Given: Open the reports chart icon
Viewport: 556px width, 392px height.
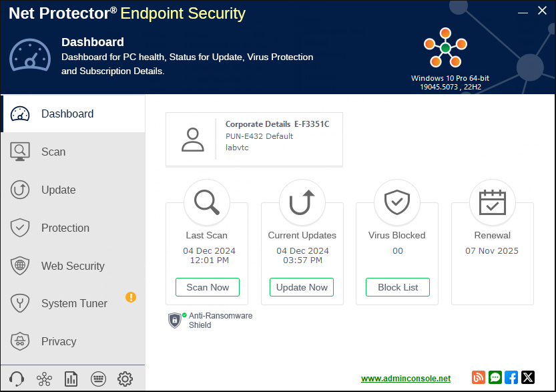Looking at the screenshot, I should coord(71,379).
